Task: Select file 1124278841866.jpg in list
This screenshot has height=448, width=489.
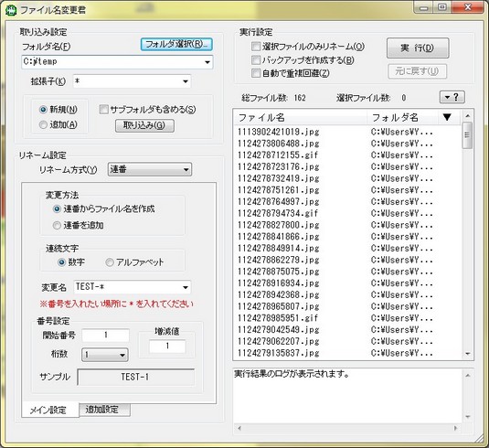Action: [279, 237]
